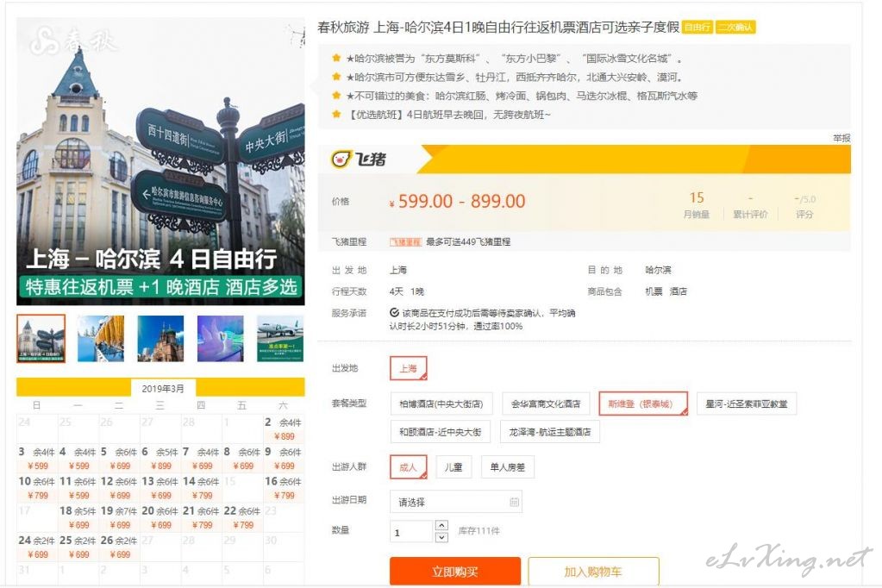The width and height of the screenshot is (882, 588).
Task: Pick calendar date 22 priced ¥799
Action: [242, 517]
